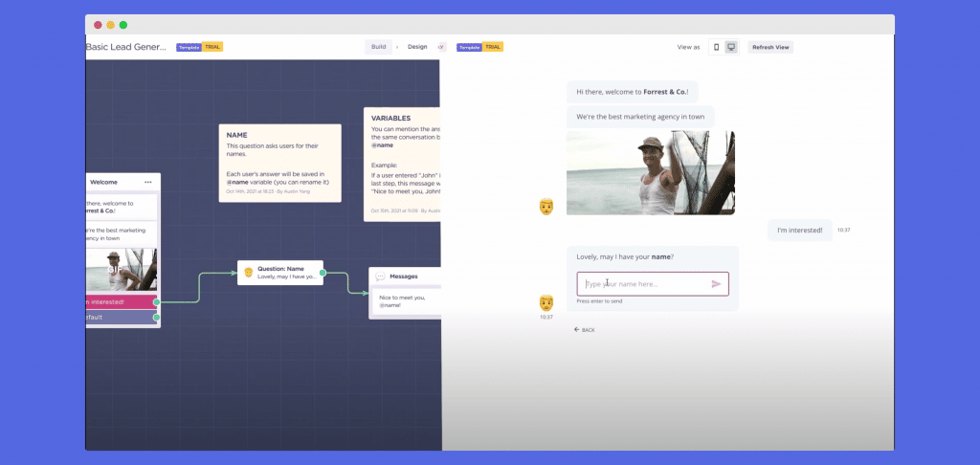Click the bot avatar beside the GIF
The width and height of the screenshot is (980, 465).
[546, 207]
